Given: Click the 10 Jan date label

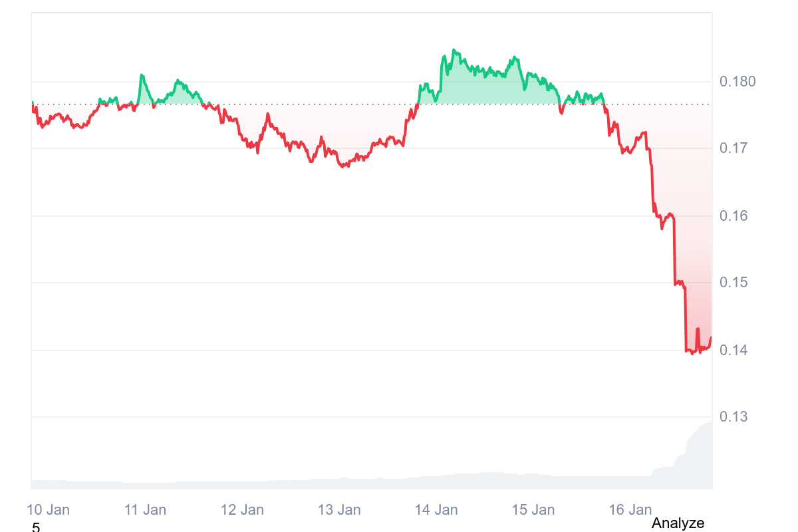Looking at the screenshot, I should (x=48, y=510).
